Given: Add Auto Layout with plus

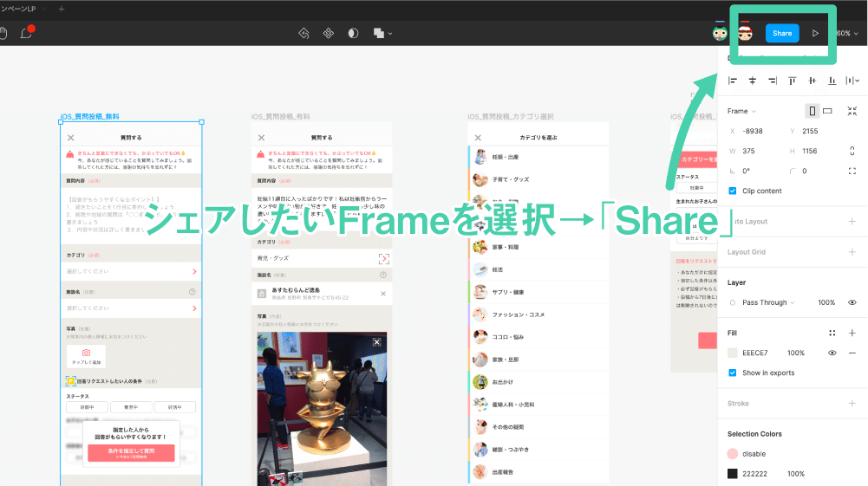Looking at the screenshot, I should 852,221.
